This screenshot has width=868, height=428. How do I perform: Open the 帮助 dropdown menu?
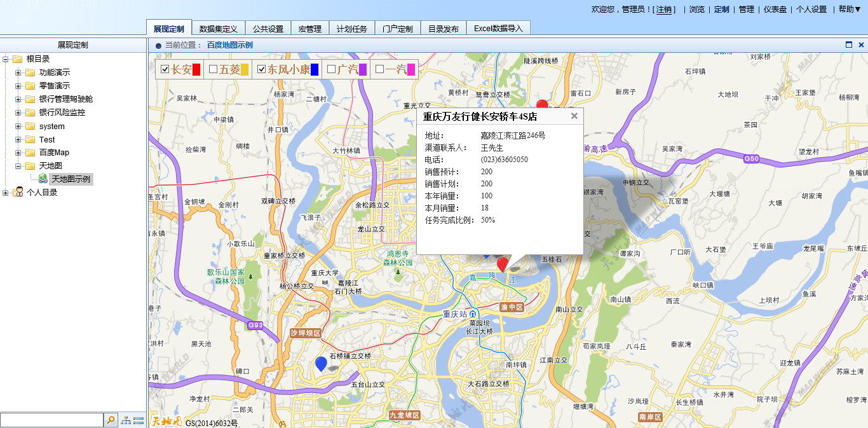coord(850,10)
